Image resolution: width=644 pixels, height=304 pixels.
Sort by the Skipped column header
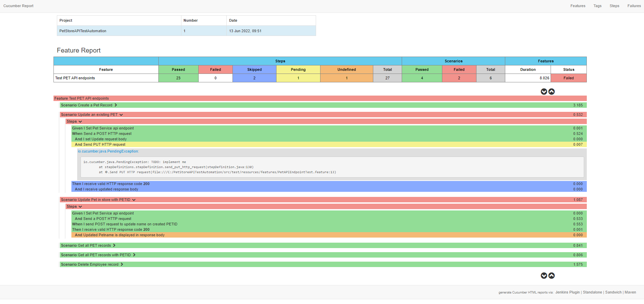pos(254,69)
